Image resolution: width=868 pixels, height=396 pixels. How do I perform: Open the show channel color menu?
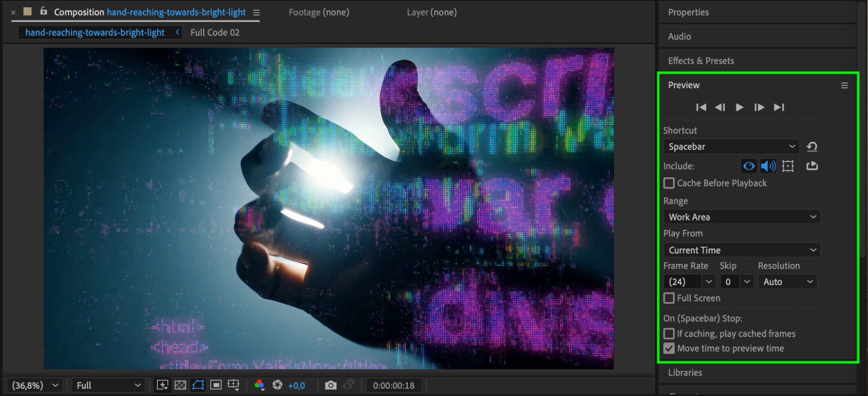point(260,385)
